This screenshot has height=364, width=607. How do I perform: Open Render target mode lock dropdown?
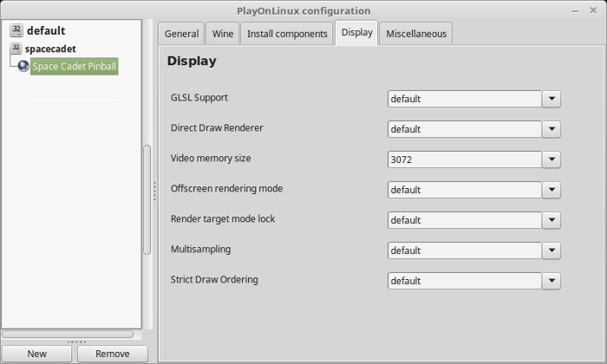(x=552, y=220)
